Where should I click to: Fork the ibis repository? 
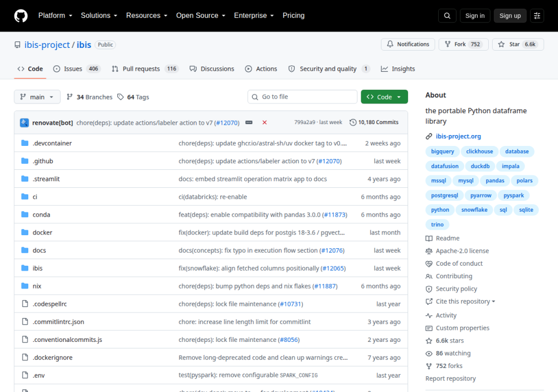click(x=463, y=45)
